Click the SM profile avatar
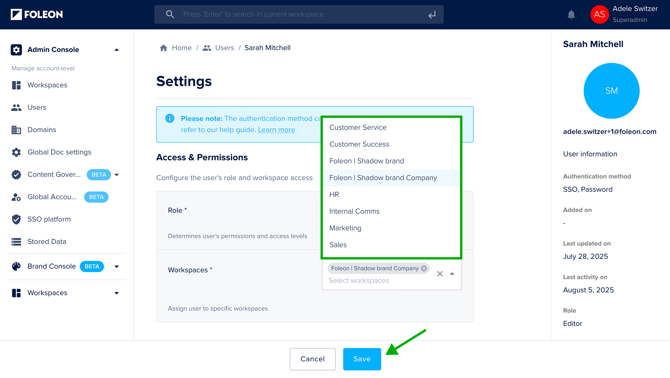The width and height of the screenshot is (670, 378). pos(611,91)
